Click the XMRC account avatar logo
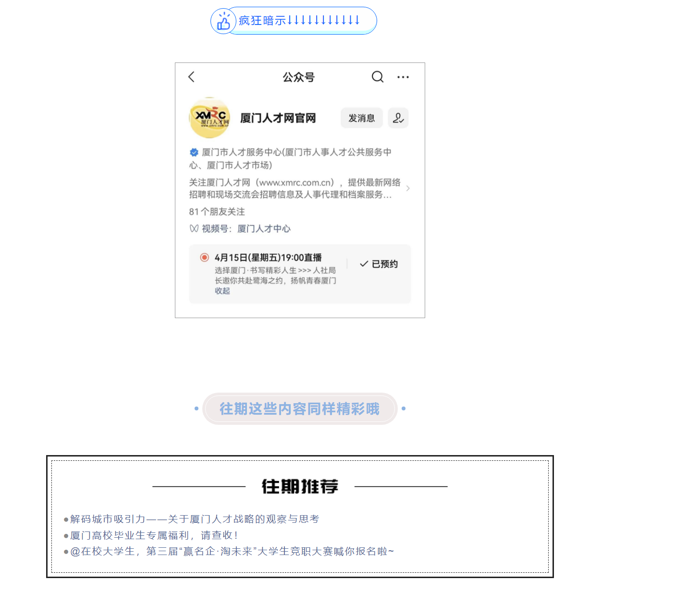 [x=210, y=118]
